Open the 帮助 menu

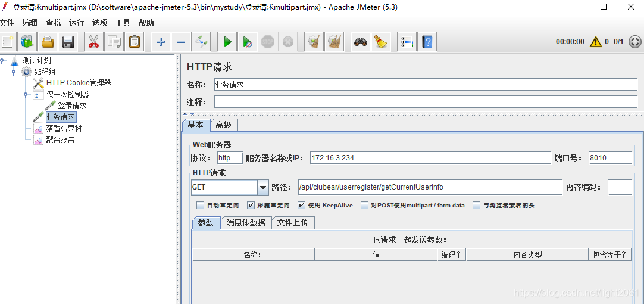click(146, 23)
